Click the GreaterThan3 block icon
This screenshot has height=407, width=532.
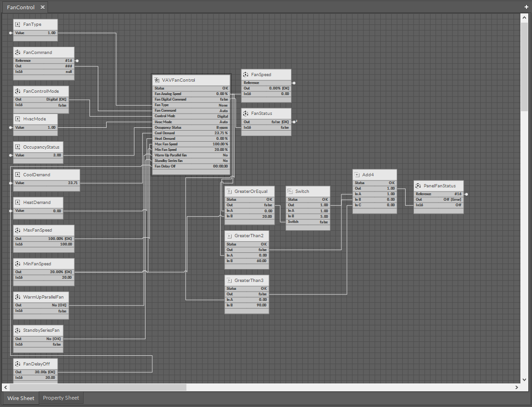229,281
